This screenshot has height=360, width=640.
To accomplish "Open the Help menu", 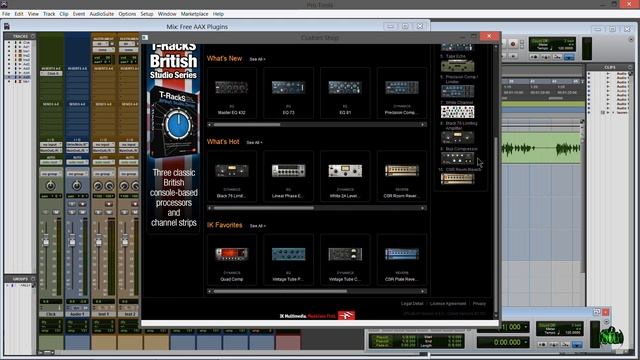I will (x=218, y=14).
